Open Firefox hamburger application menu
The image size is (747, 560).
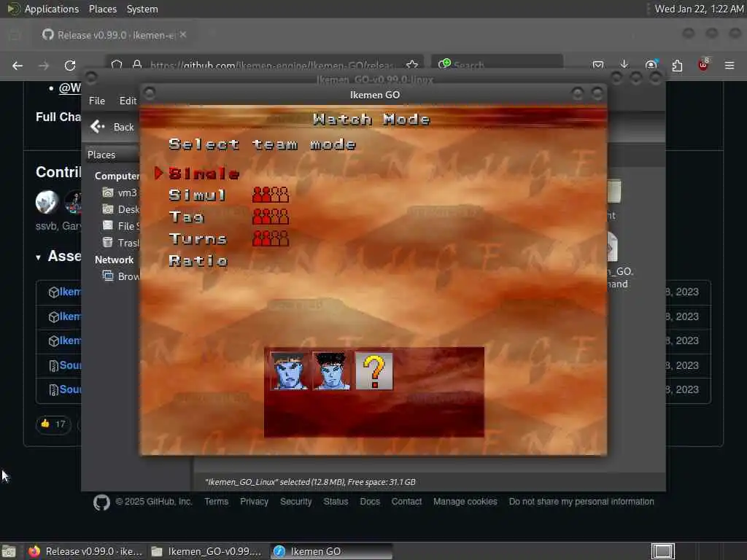[729, 65]
